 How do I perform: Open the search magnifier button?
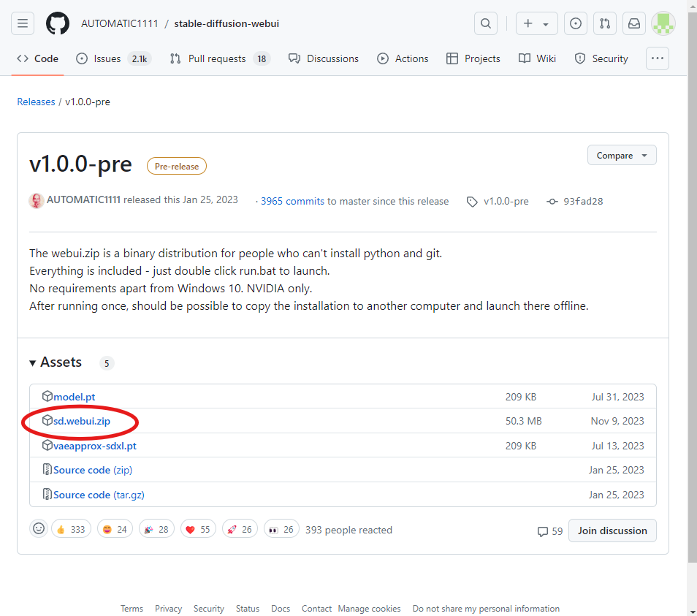pyautogui.click(x=486, y=23)
